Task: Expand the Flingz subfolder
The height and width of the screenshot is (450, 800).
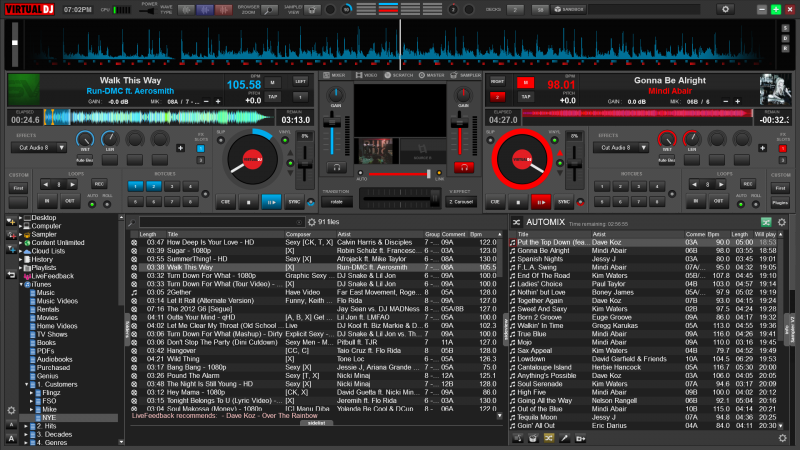Action: (x=32, y=393)
